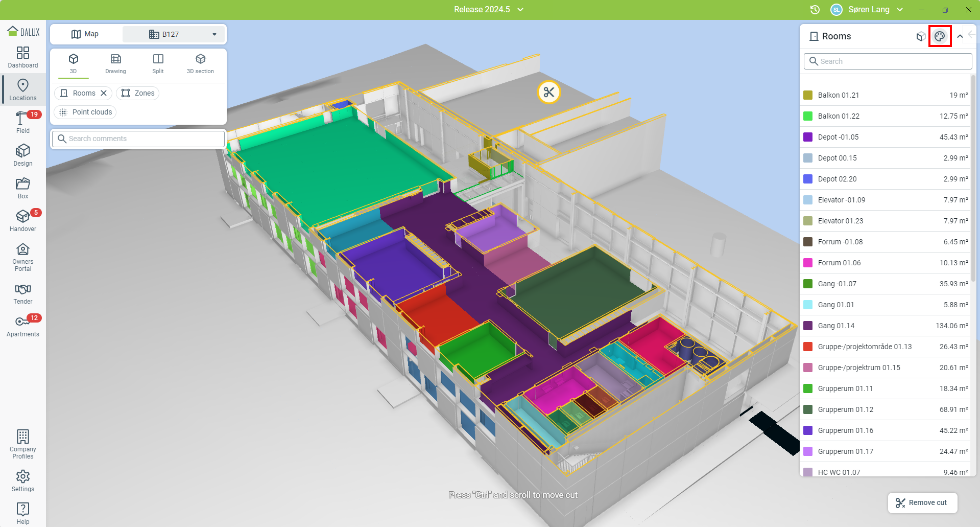
Task: Open the Handover module
Action: [x=22, y=221]
